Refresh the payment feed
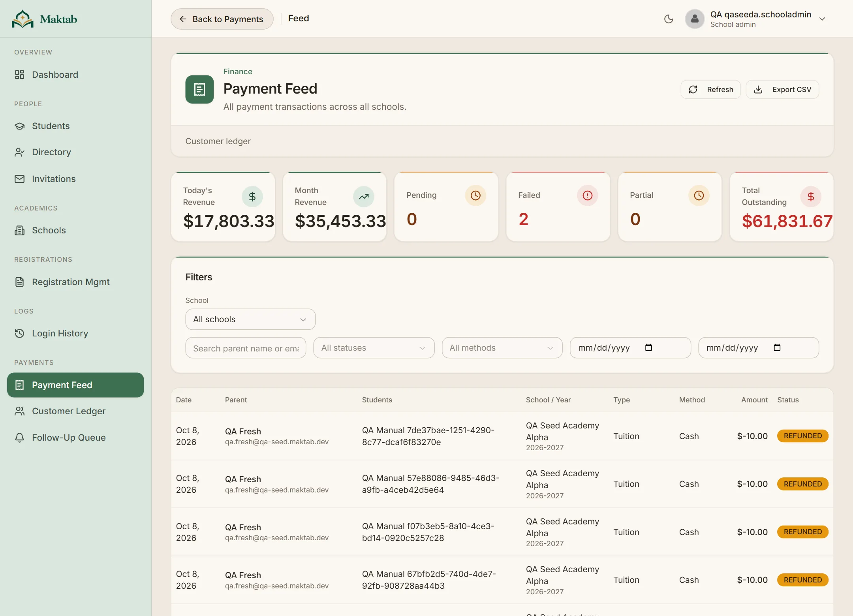Image resolution: width=853 pixels, height=616 pixels. pos(711,90)
